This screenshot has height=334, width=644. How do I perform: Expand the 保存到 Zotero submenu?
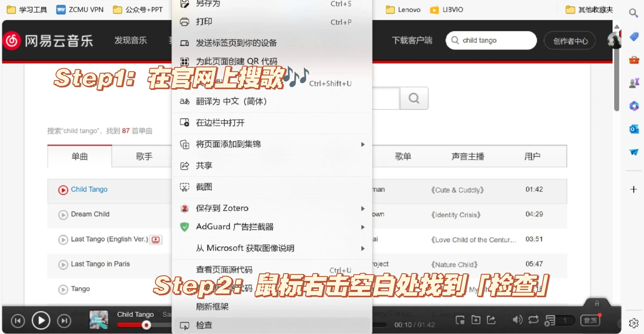pyautogui.click(x=222, y=208)
